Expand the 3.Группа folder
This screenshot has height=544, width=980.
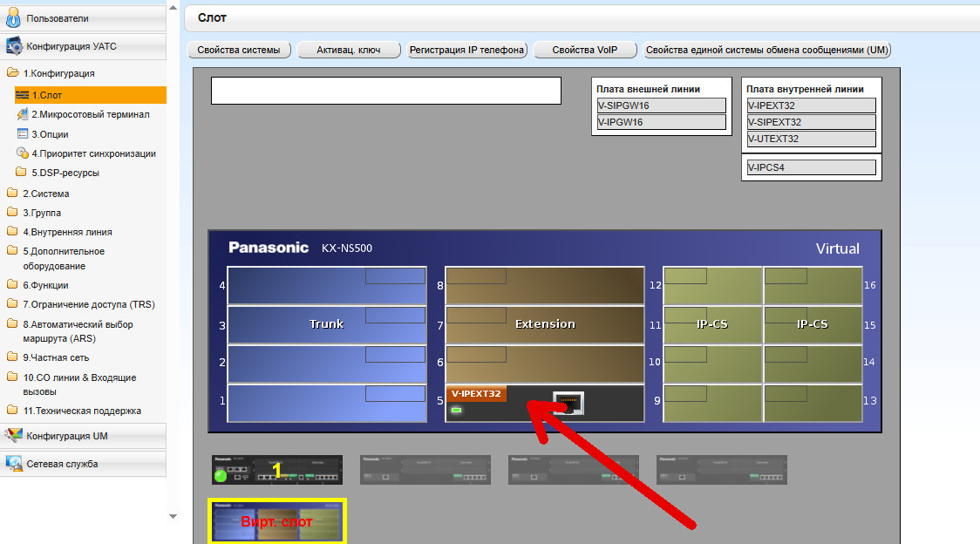point(12,212)
